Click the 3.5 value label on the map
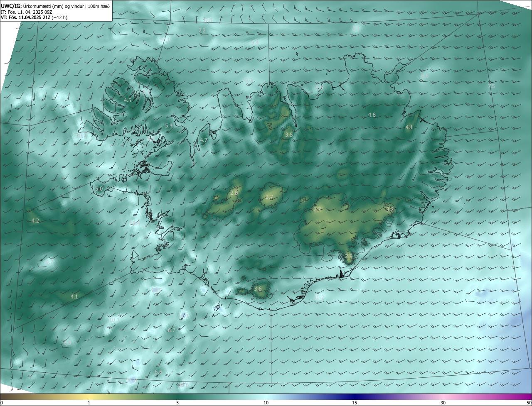The width and height of the screenshot is (532, 406). 289,135
